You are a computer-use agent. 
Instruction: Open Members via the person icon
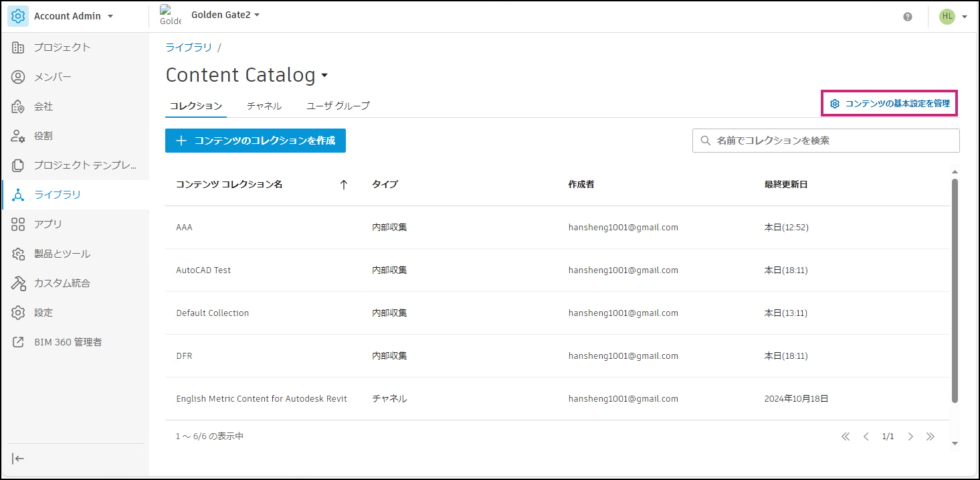point(19,77)
